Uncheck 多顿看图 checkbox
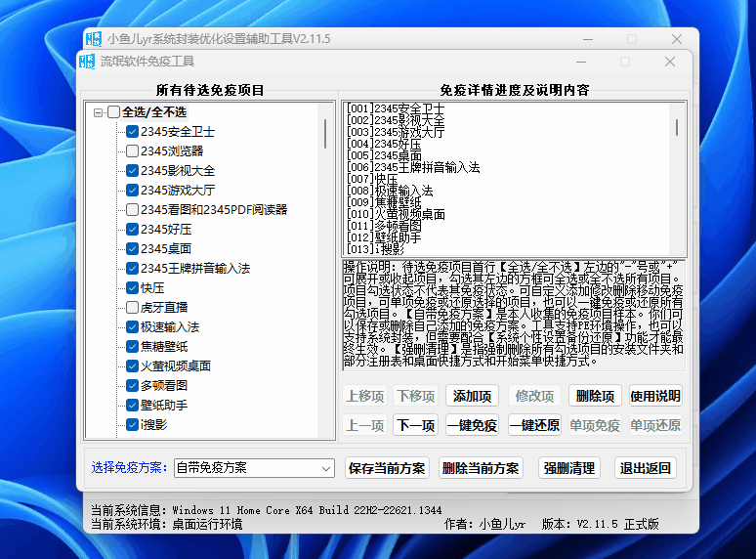The width and height of the screenshot is (756, 559). (x=132, y=385)
